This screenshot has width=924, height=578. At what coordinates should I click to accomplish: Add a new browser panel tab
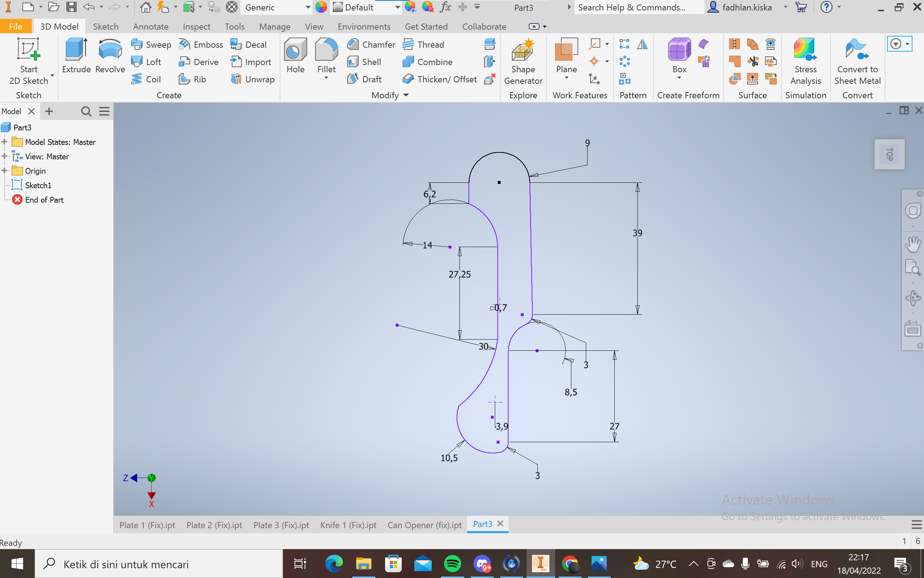coord(49,111)
